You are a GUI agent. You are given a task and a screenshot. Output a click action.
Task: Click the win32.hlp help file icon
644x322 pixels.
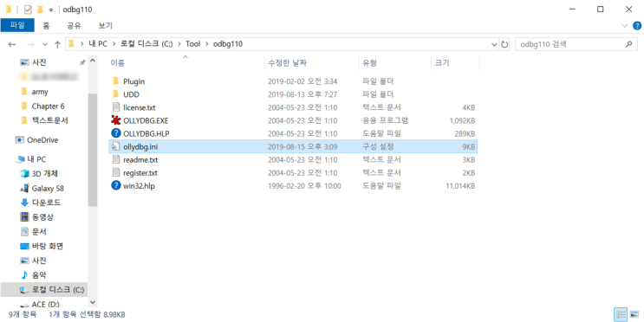pos(116,186)
